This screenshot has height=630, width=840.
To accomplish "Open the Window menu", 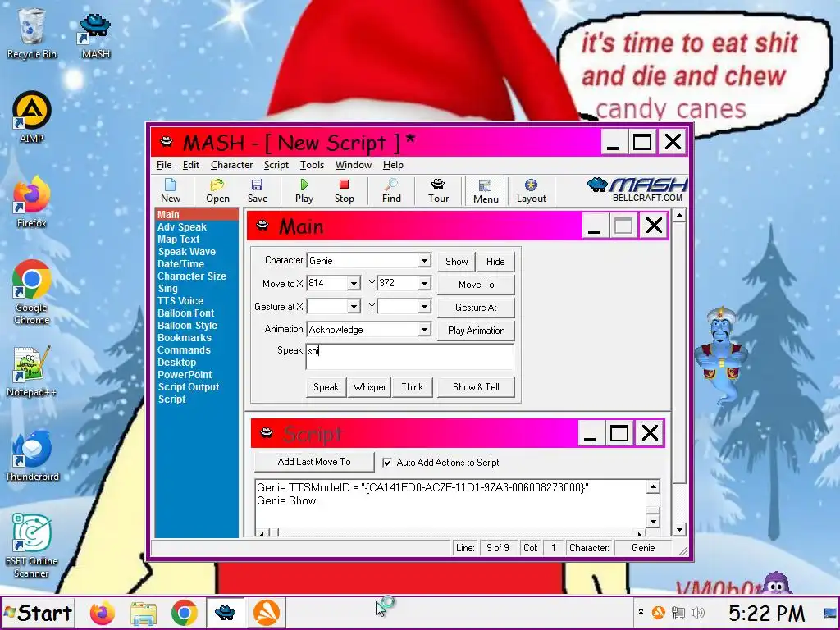I will pyautogui.click(x=353, y=165).
